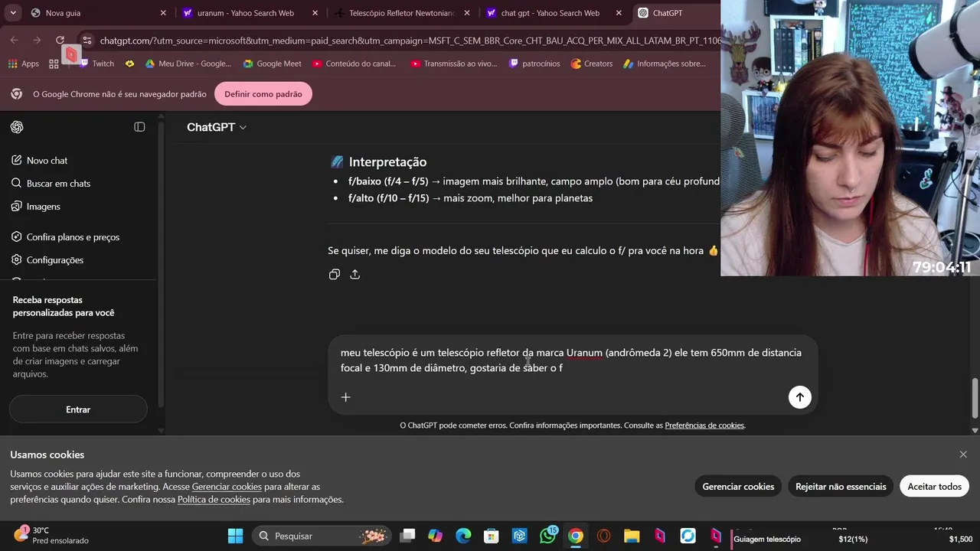Click the Entrar login button
Image resolution: width=980 pixels, height=551 pixels.
tap(78, 409)
